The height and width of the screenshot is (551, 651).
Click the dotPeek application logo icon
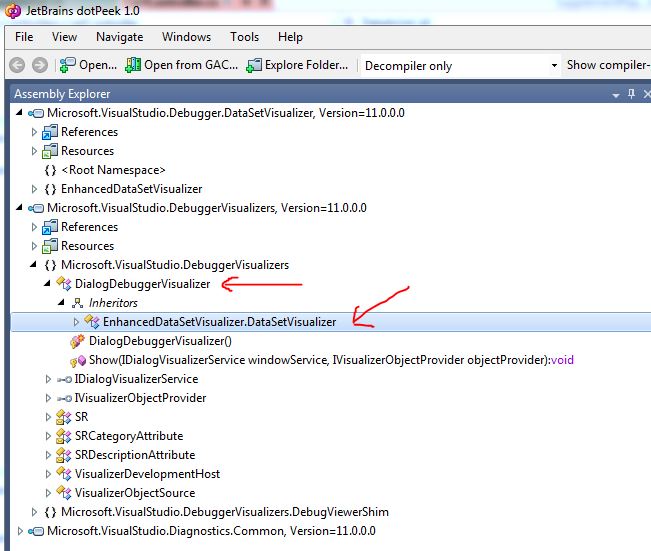[x=12, y=10]
